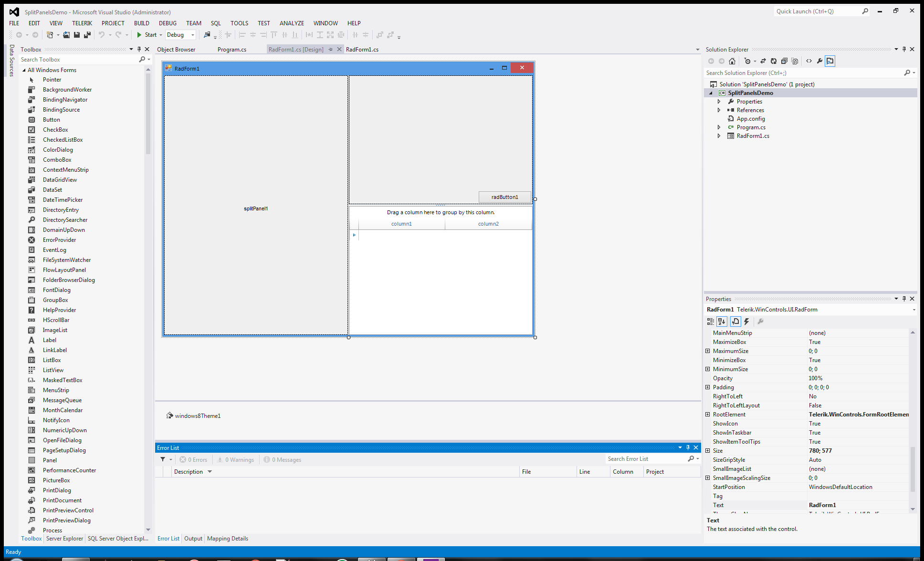Toggle Alphabetical sorting in Properties panel
This screenshot has height=561, width=924.
tap(722, 322)
